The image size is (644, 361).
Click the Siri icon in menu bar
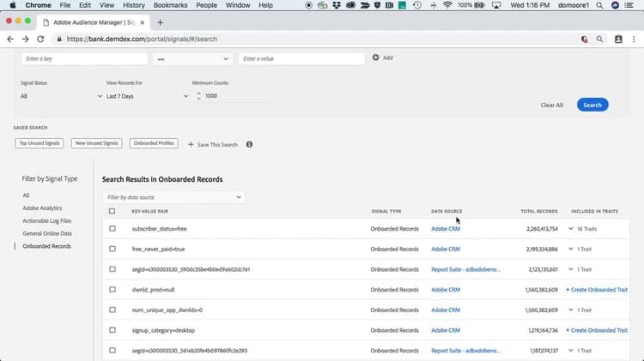pos(615,5)
